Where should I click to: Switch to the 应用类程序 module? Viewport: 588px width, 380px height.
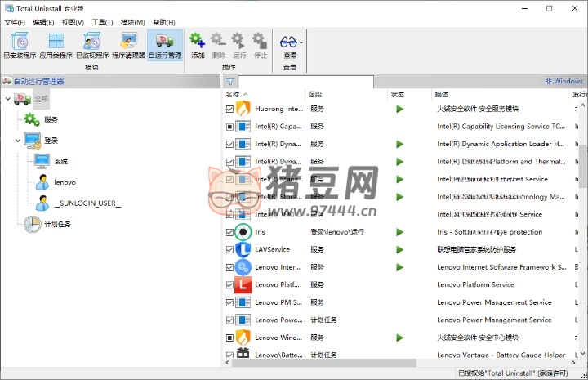click(x=56, y=45)
